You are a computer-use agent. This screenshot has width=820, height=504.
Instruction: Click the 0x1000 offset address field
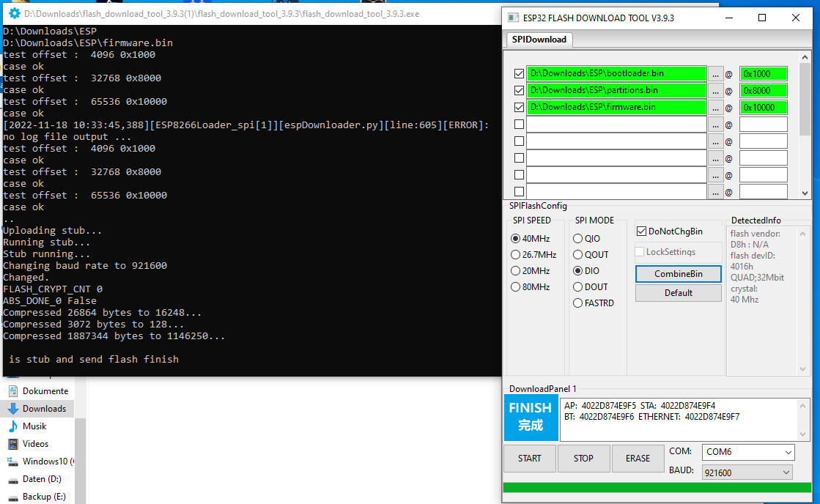pyautogui.click(x=763, y=74)
